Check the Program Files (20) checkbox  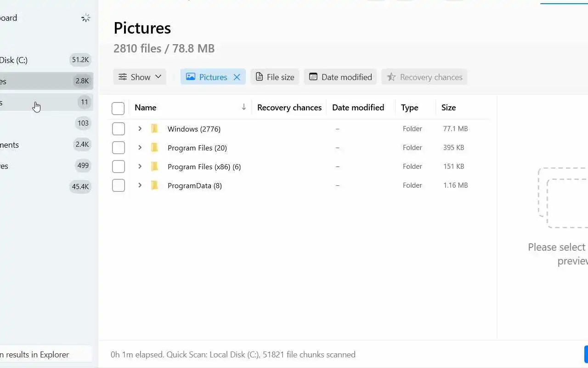click(x=119, y=148)
